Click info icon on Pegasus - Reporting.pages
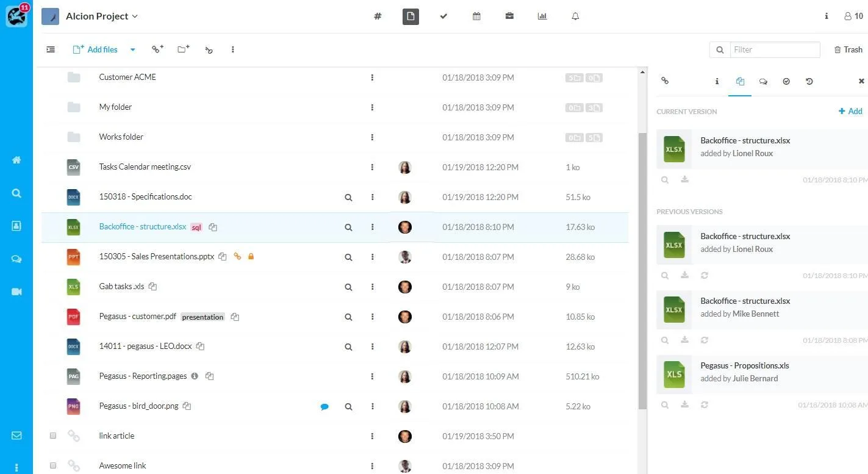Image resolution: width=868 pixels, height=474 pixels. pyautogui.click(x=195, y=376)
